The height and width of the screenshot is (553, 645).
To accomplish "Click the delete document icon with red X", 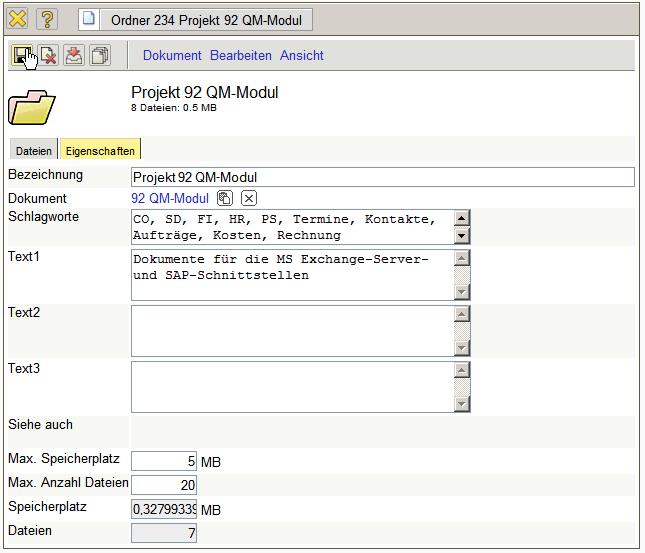I will (48, 55).
